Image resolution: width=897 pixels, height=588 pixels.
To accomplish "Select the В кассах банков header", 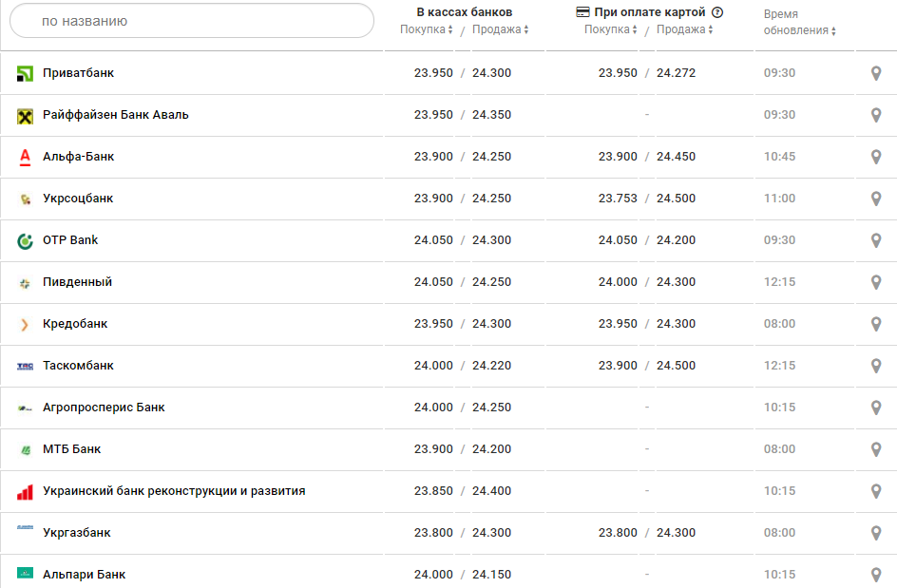I will pos(464,12).
